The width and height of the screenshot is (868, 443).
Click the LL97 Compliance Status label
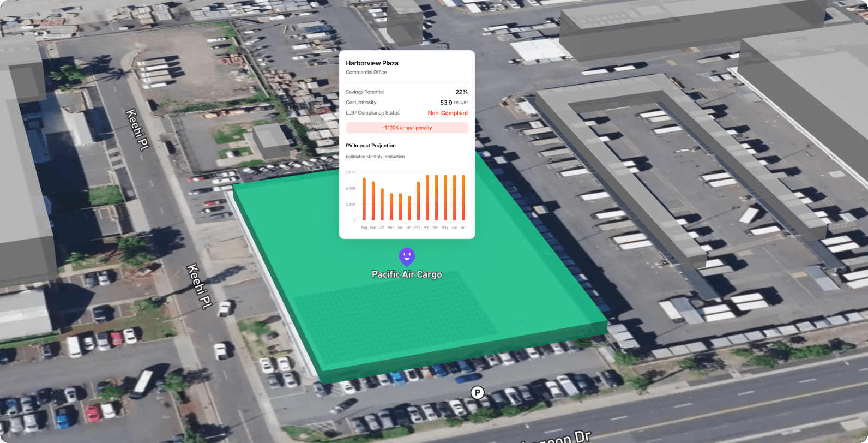tap(372, 113)
